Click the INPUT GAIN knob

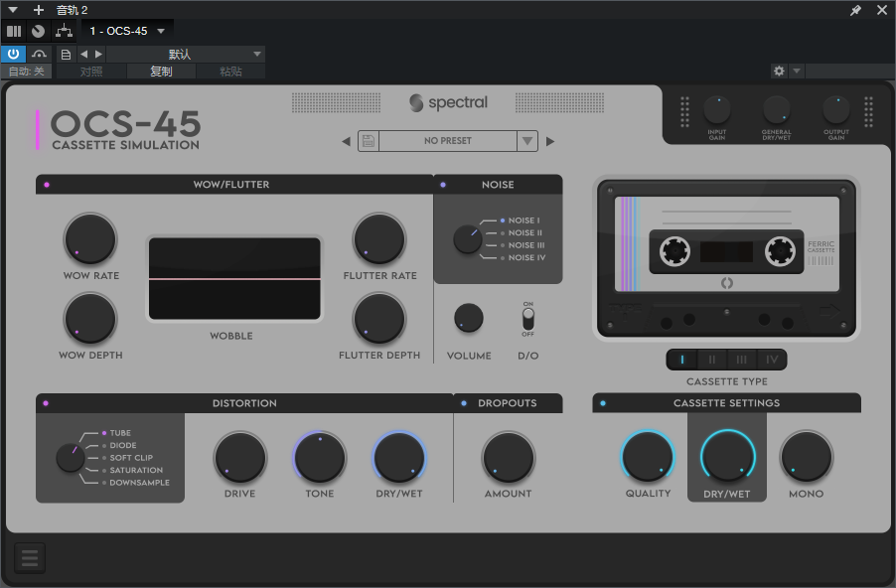point(716,109)
